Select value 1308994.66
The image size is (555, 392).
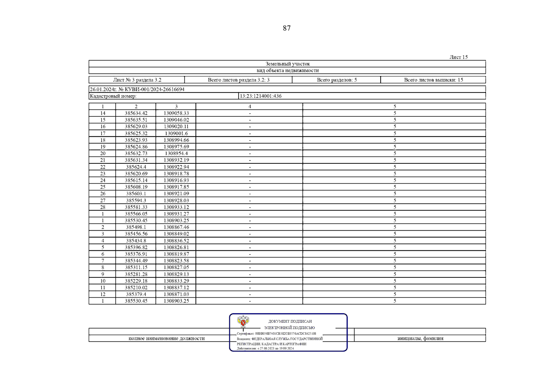[x=176, y=140]
